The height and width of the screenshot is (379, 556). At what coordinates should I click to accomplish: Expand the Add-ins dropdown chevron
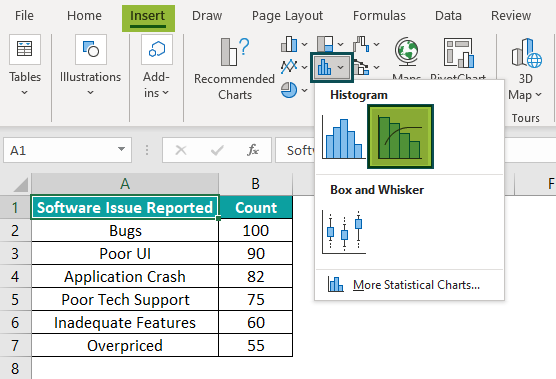point(166,93)
